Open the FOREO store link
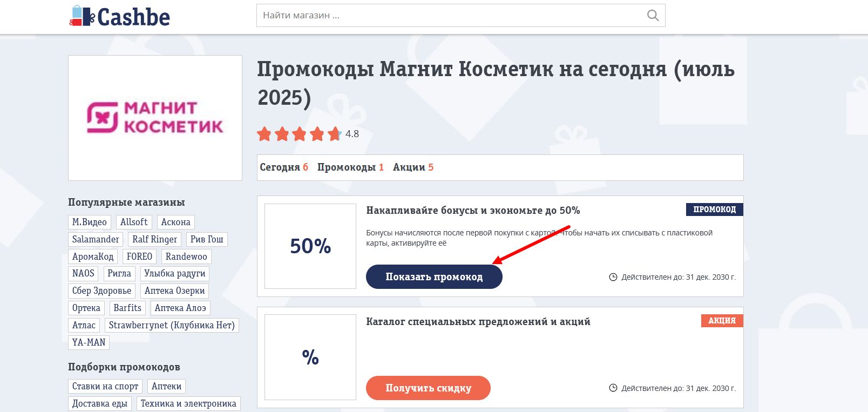 click(139, 256)
